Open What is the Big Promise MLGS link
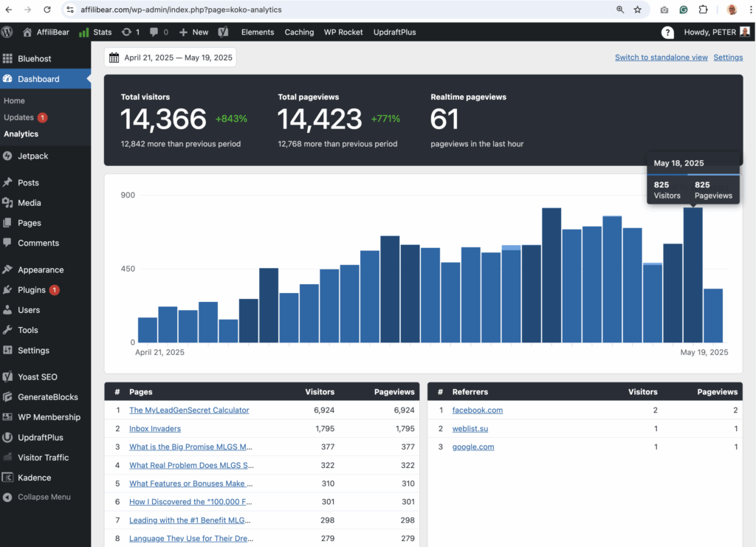This screenshot has width=756, height=547. [x=190, y=447]
